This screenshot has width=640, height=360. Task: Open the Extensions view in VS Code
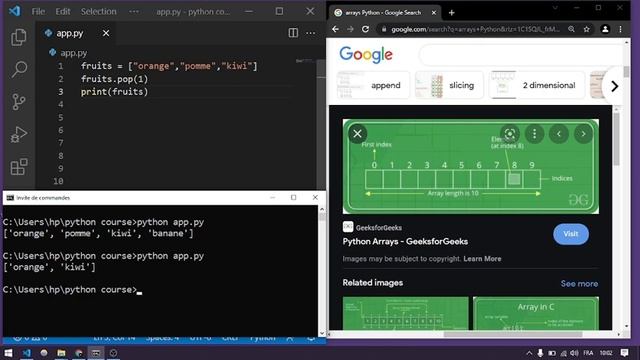19,167
